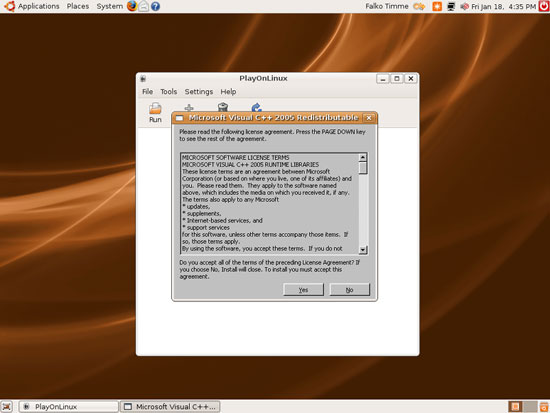Minimize the PlayOnLinux window
This screenshot has height=413, width=550.
(x=383, y=79)
